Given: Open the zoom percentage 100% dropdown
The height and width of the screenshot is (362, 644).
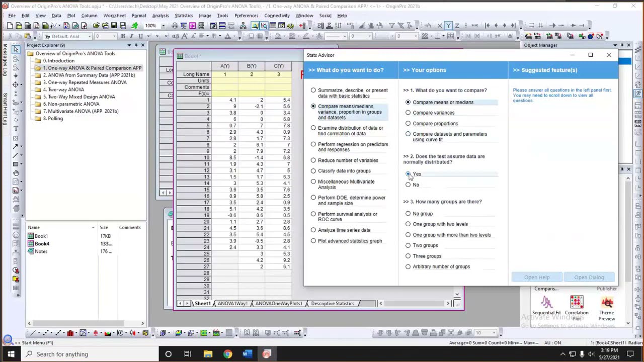Looking at the screenshot, I should pos(163,26).
